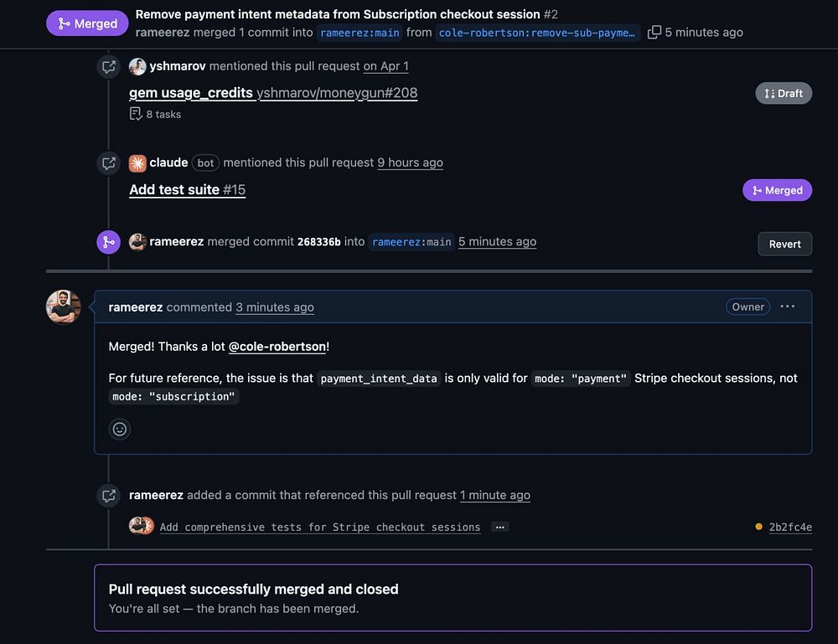Click the Draft status badge
The height and width of the screenshot is (644, 838).
point(784,93)
